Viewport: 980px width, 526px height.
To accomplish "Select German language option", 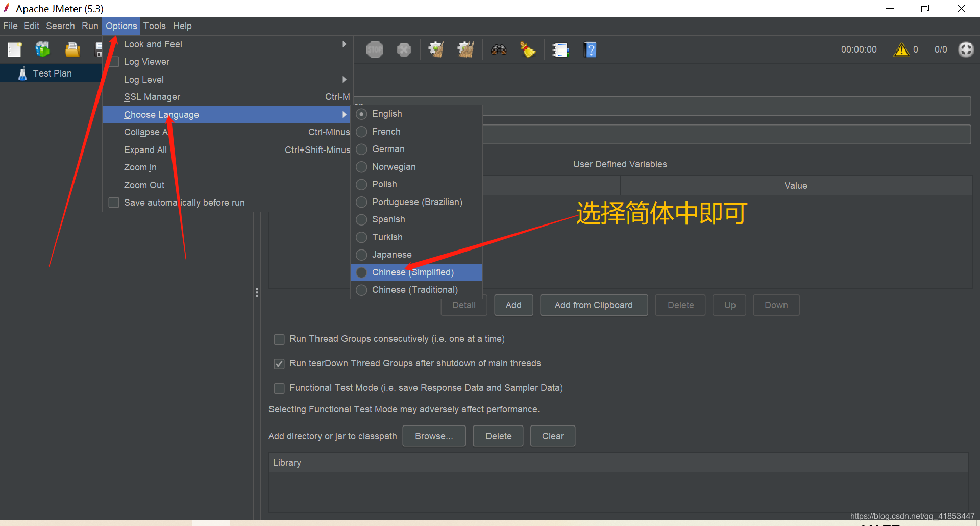I will pos(416,149).
